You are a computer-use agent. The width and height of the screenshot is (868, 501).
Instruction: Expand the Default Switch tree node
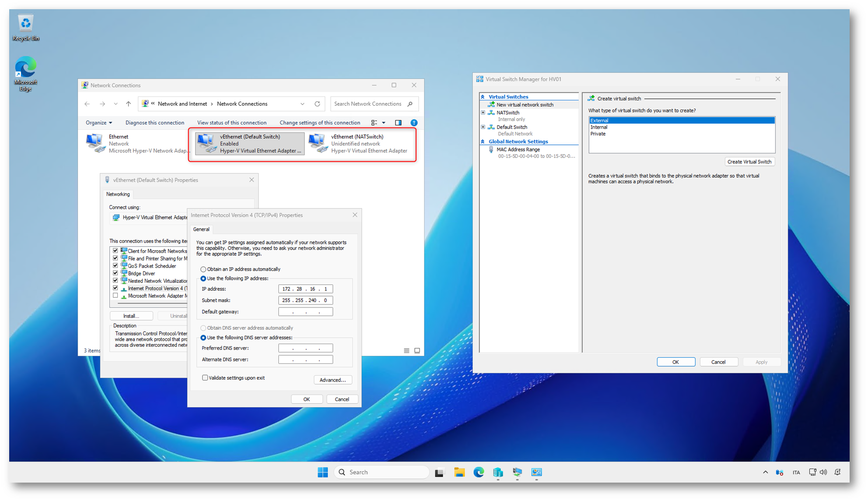[483, 127]
